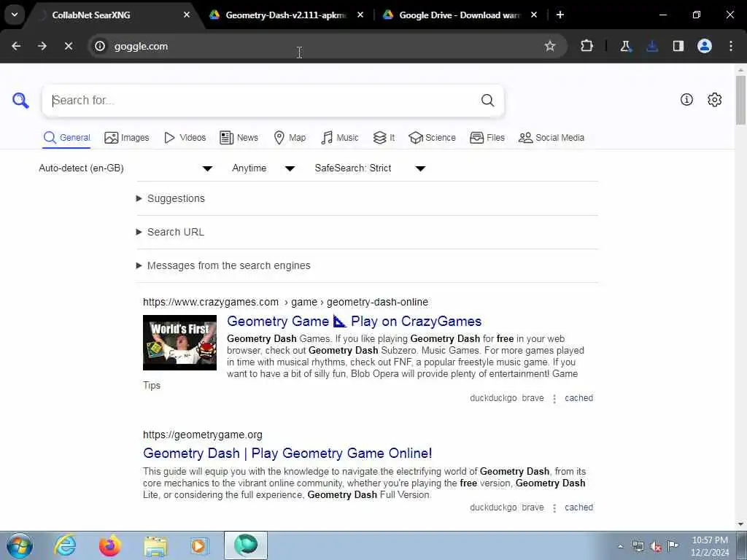
Task: Open the About info icon
Action: (x=686, y=99)
